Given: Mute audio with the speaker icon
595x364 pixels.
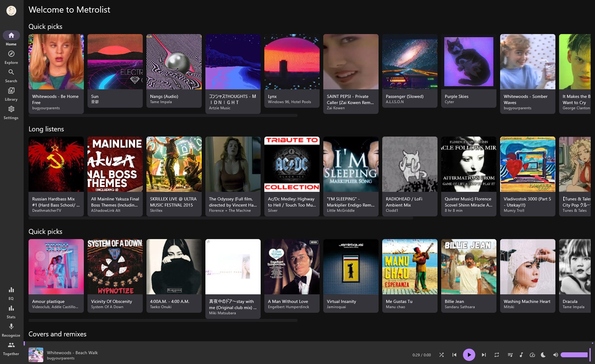Looking at the screenshot, I should [555, 355].
